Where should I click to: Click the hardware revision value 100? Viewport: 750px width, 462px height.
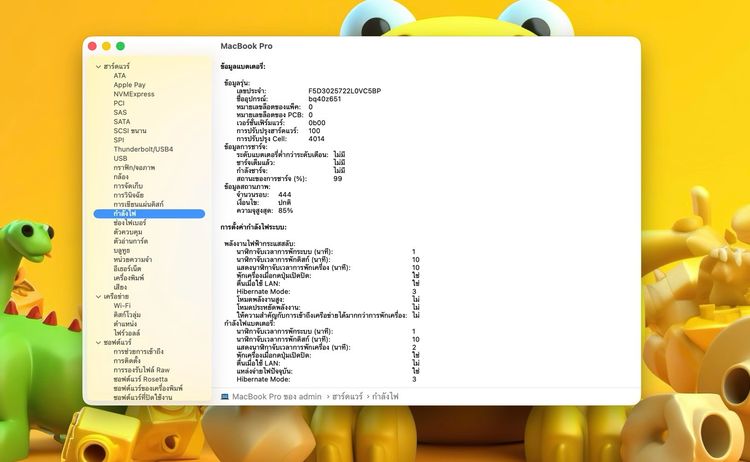(314, 131)
